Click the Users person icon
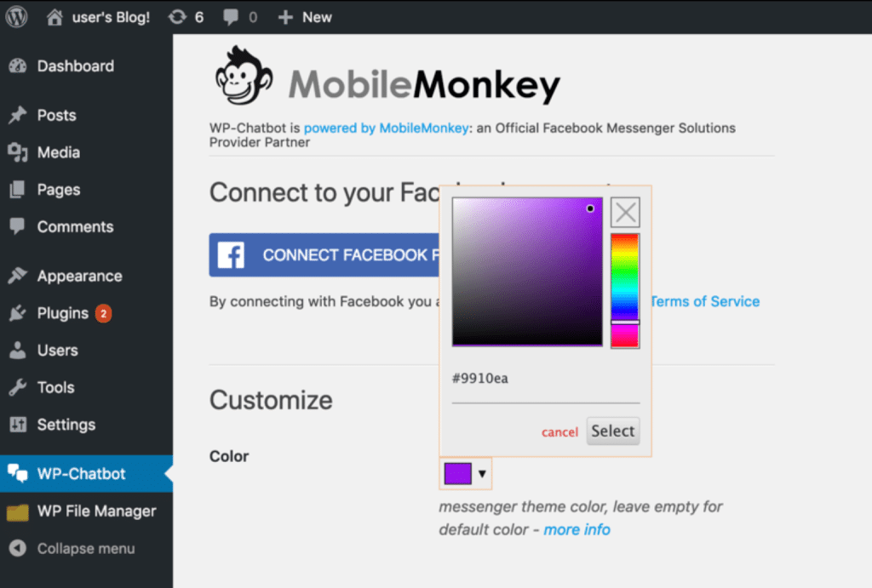 [17, 350]
